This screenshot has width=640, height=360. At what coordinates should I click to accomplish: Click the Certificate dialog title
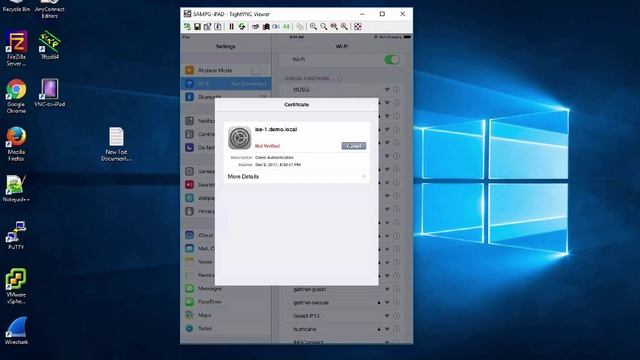pos(296,105)
